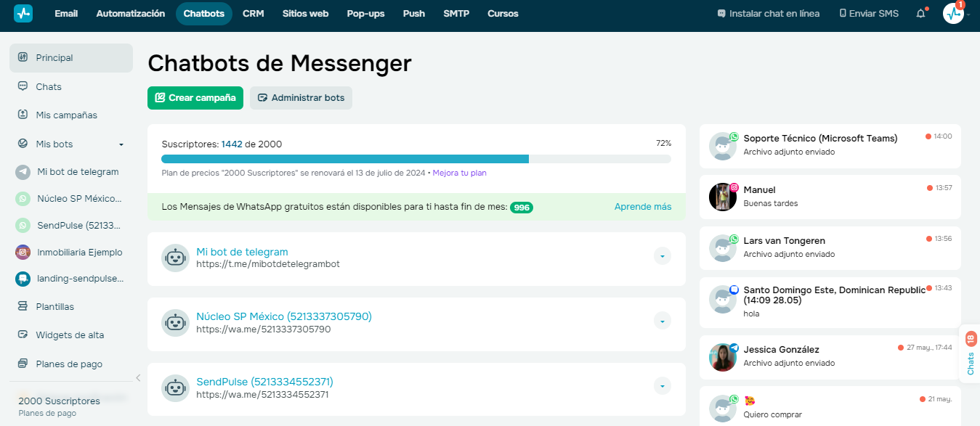Click robot avatar of SendPulse (5213334552371) card
980x426 pixels.
coord(175,388)
